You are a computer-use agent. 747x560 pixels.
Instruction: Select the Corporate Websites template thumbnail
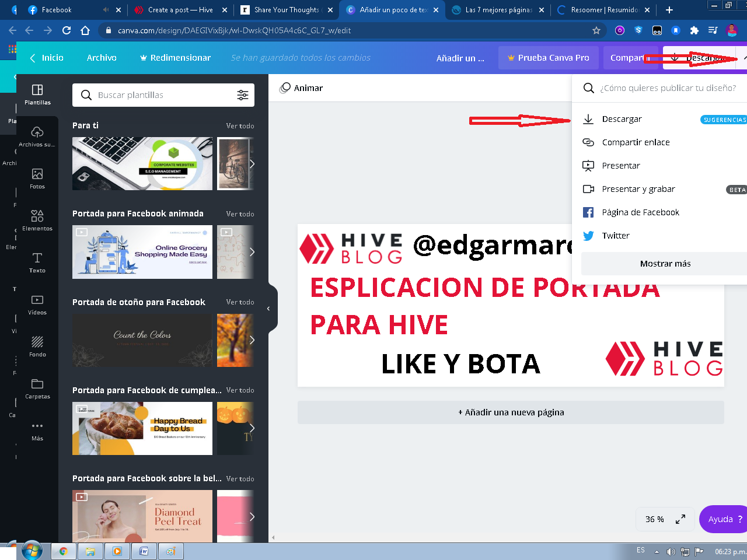[x=142, y=164]
